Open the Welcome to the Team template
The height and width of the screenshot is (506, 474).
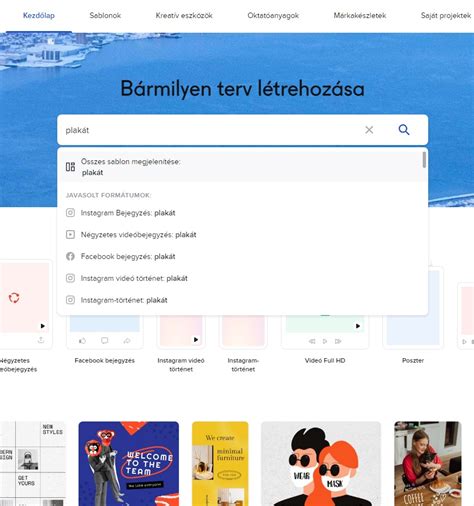coord(129,464)
